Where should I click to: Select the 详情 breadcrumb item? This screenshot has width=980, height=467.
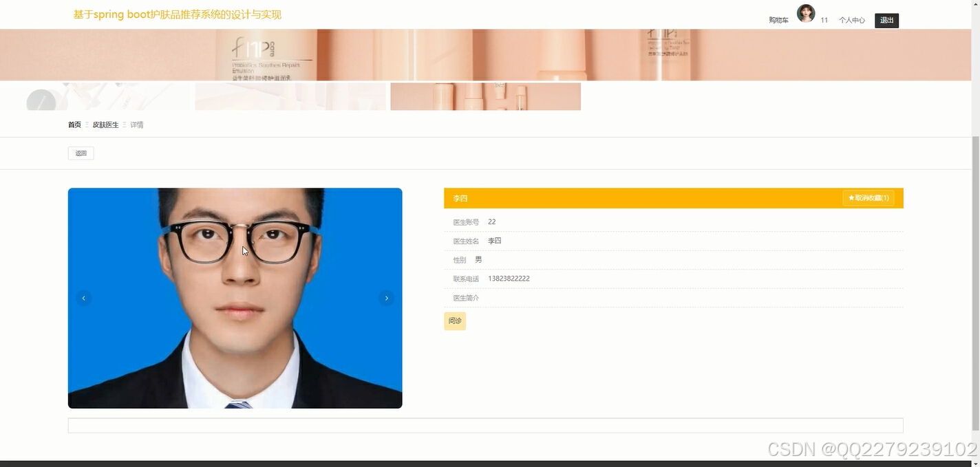136,124
